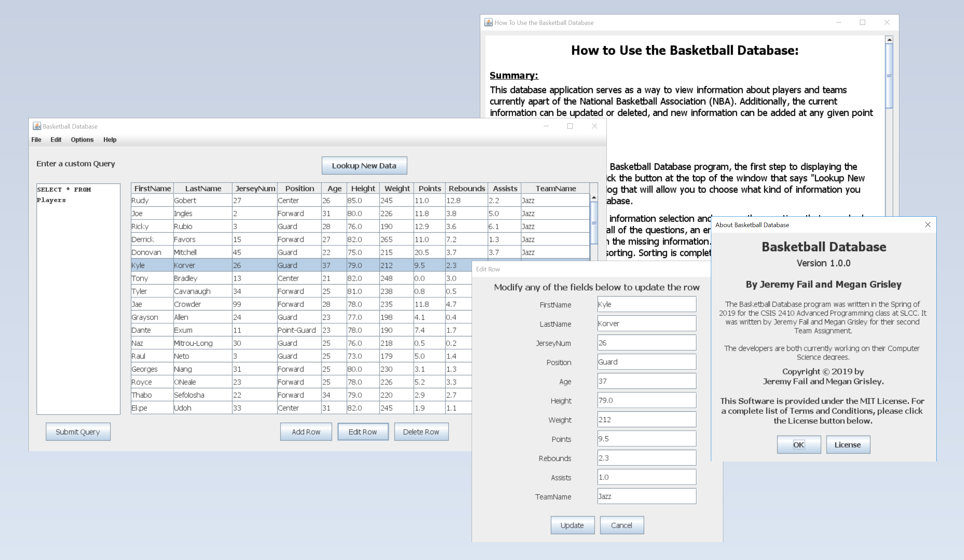Select the Donovan Mitchell table row
The height and width of the screenshot is (560, 964).
pos(360,252)
